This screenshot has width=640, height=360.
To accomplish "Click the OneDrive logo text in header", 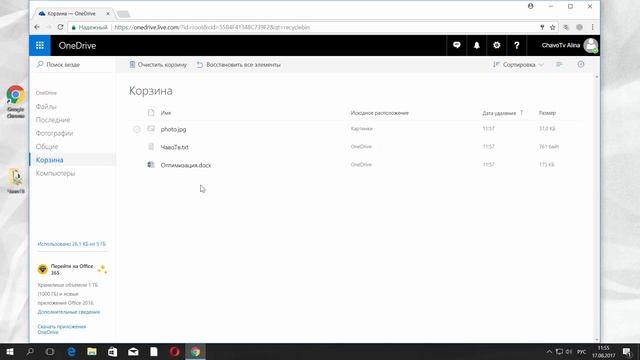I will click(77, 45).
